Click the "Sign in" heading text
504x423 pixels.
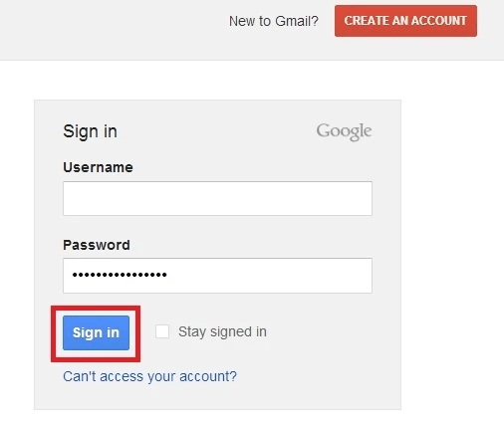point(90,131)
